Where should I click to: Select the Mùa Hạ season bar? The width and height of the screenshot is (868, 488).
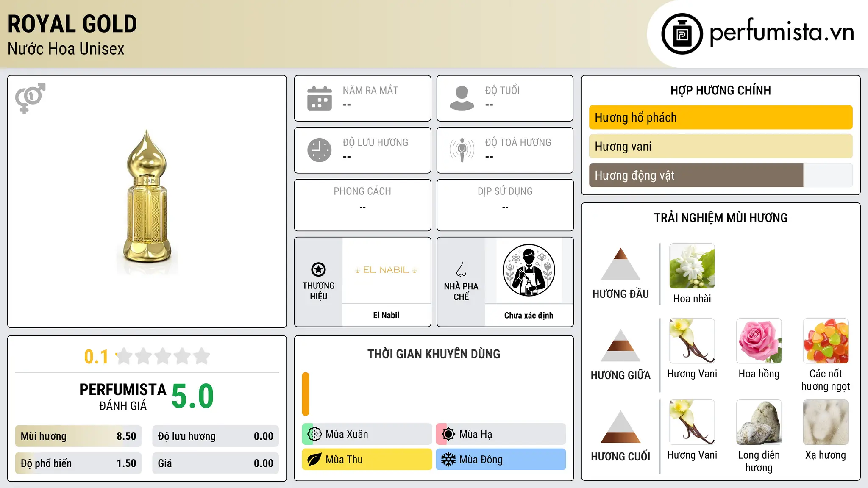coord(501,434)
